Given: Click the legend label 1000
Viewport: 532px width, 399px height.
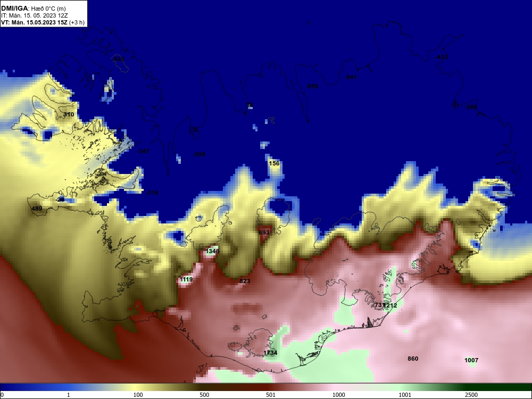Looking at the screenshot, I should pos(338,395).
